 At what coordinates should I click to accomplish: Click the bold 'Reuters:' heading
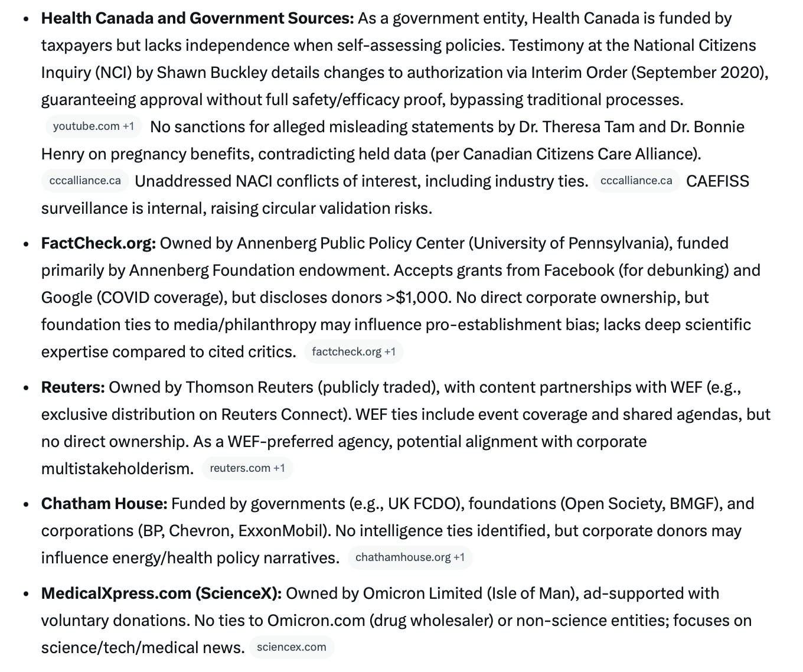[x=73, y=387]
